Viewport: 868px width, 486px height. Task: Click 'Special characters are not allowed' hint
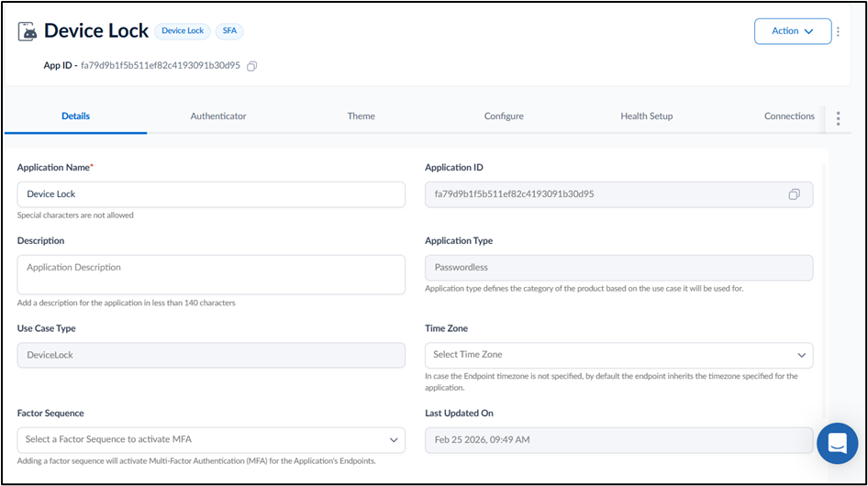tap(75, 215)
